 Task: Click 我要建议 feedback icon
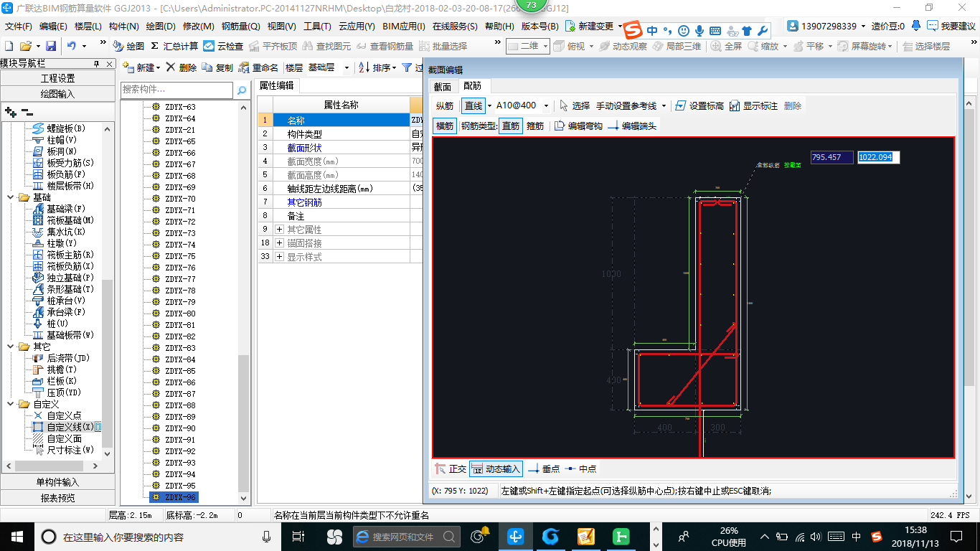coord(951,26)
